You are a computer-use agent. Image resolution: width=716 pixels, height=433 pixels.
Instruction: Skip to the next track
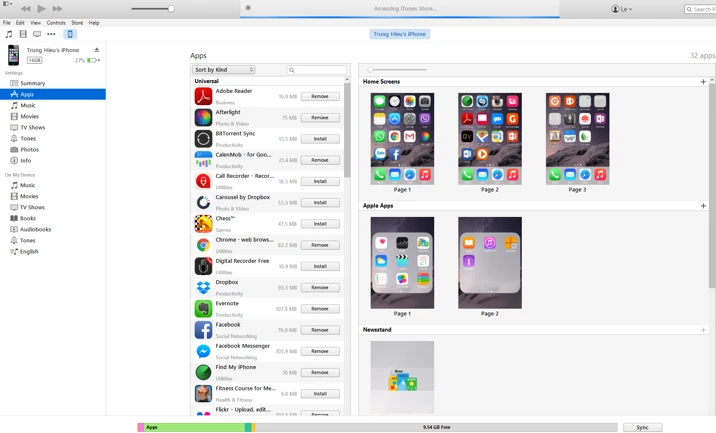pos(57,9)
